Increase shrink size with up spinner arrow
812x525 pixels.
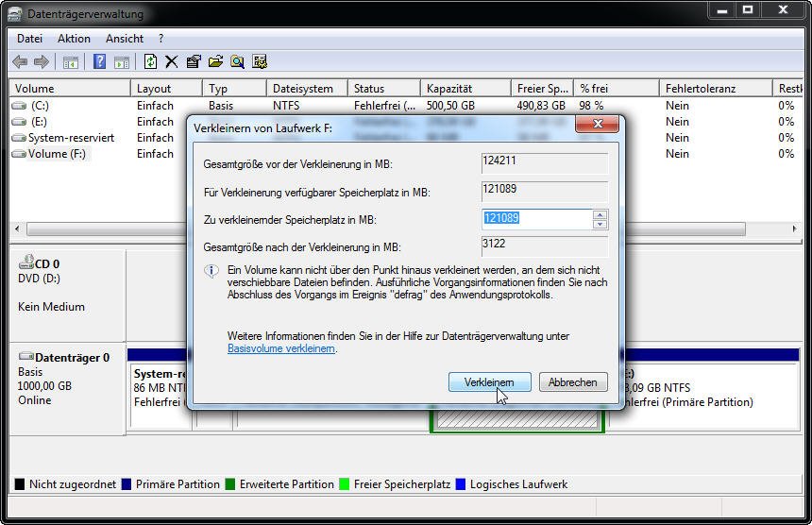[x=601, y=215]
